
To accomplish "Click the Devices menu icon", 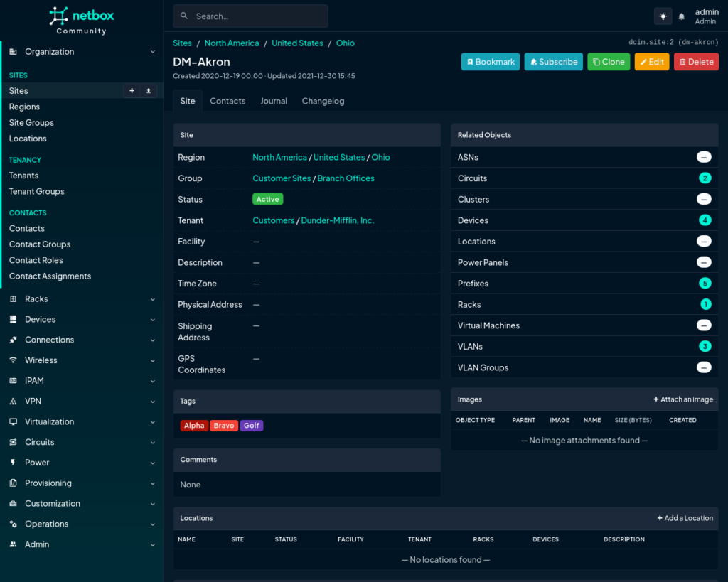I will point(13,319).
